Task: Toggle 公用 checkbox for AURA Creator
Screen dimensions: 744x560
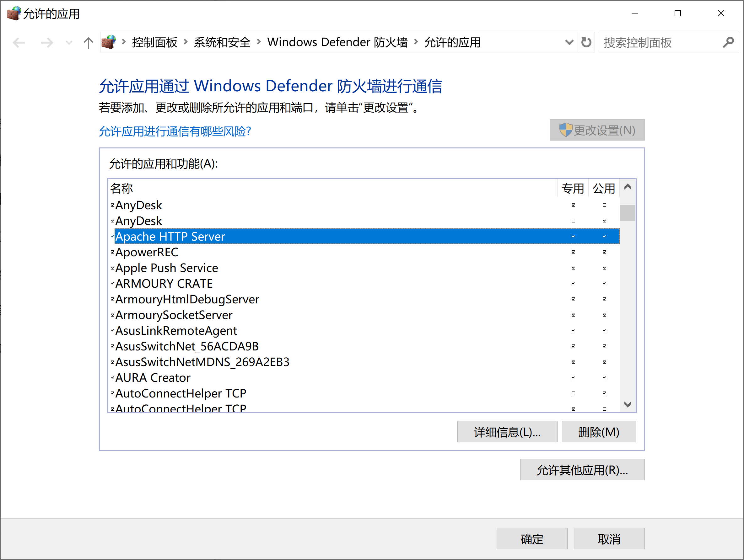Action: [x=604, y=377]
